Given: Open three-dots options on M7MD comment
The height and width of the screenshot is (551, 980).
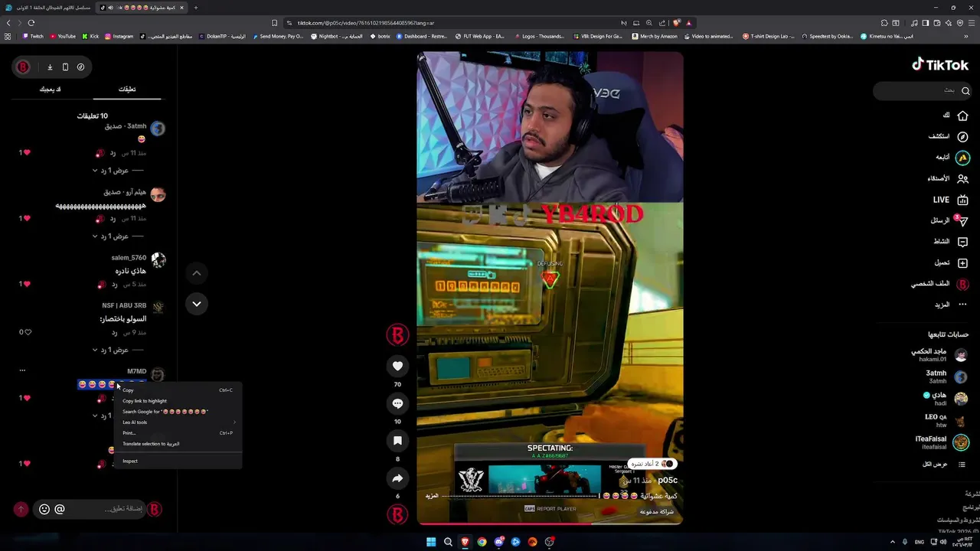Looking at the screenshot, I should (22, 370).
